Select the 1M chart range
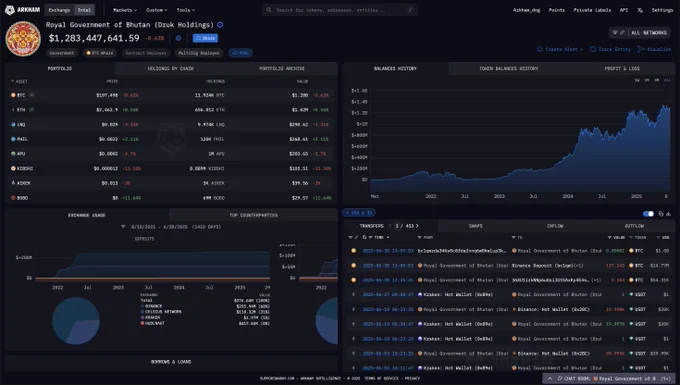680x385 pixels. coord(647,80)
